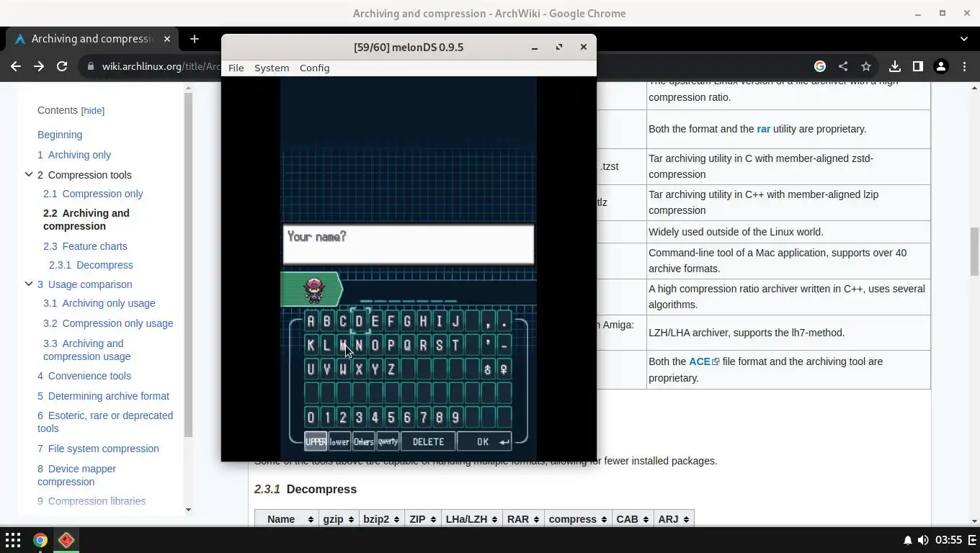Tap the letter A key on name keyboard
980x553 pixels.
tap(311, 321)
